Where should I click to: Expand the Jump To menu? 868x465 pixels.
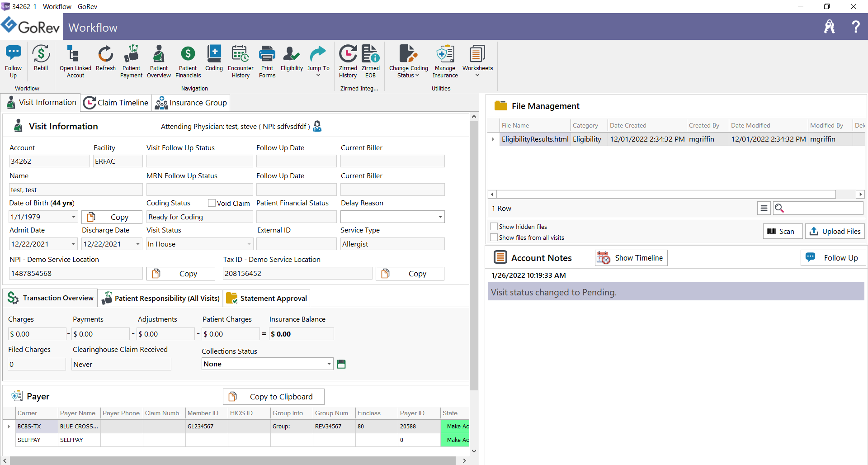pos(318,61)
